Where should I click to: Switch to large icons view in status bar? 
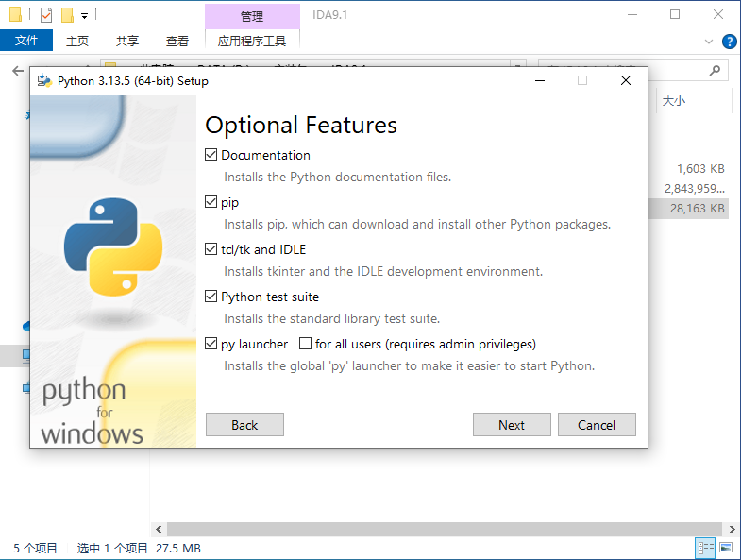point(726,548)
